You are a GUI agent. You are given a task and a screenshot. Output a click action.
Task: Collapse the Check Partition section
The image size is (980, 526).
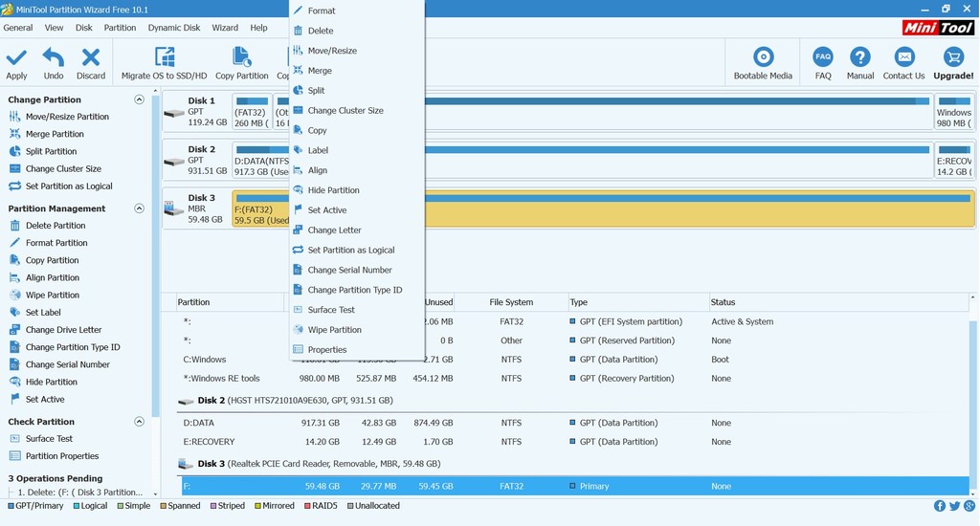[140, 422]
